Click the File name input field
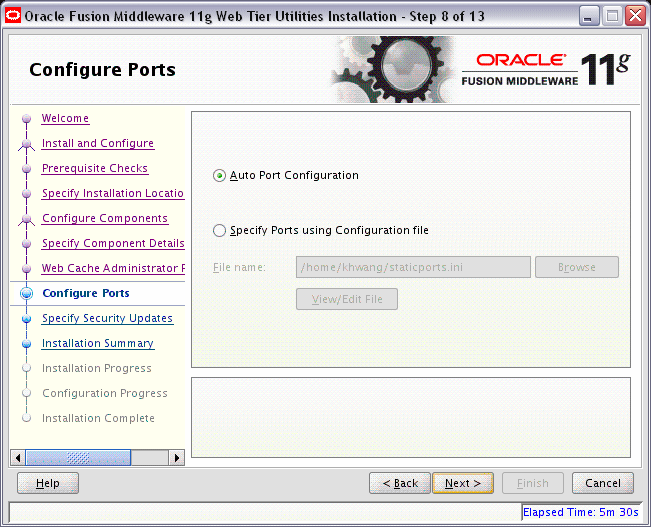 [x=413, y=267]
